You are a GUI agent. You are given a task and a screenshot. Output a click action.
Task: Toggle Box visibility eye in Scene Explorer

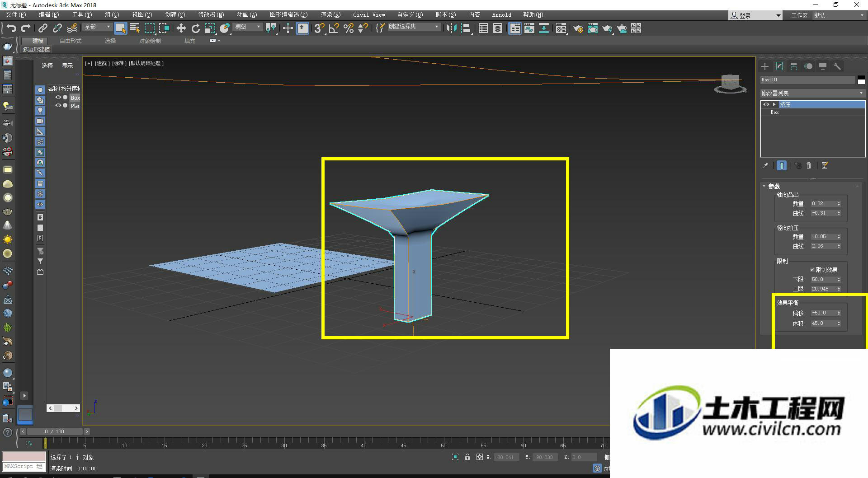[58, 97]
